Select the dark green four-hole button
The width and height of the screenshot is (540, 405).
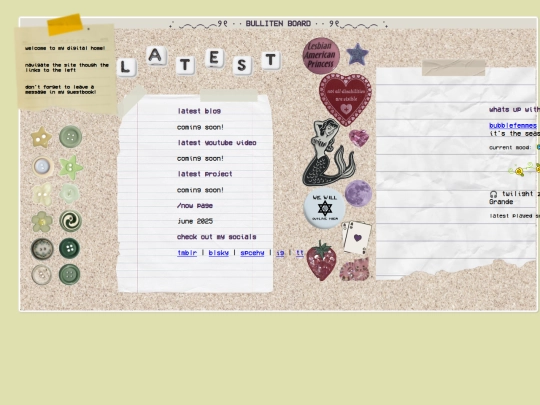[70, 248]
